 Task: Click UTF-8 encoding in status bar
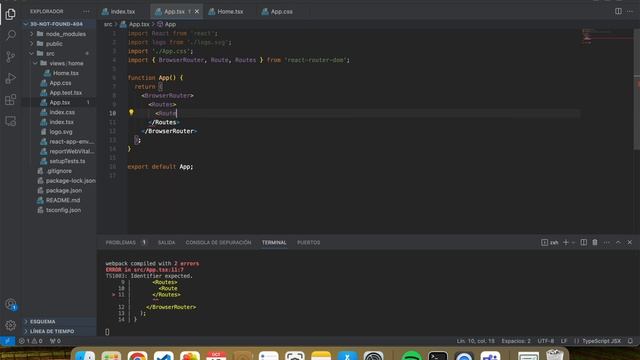click(546, 341)
